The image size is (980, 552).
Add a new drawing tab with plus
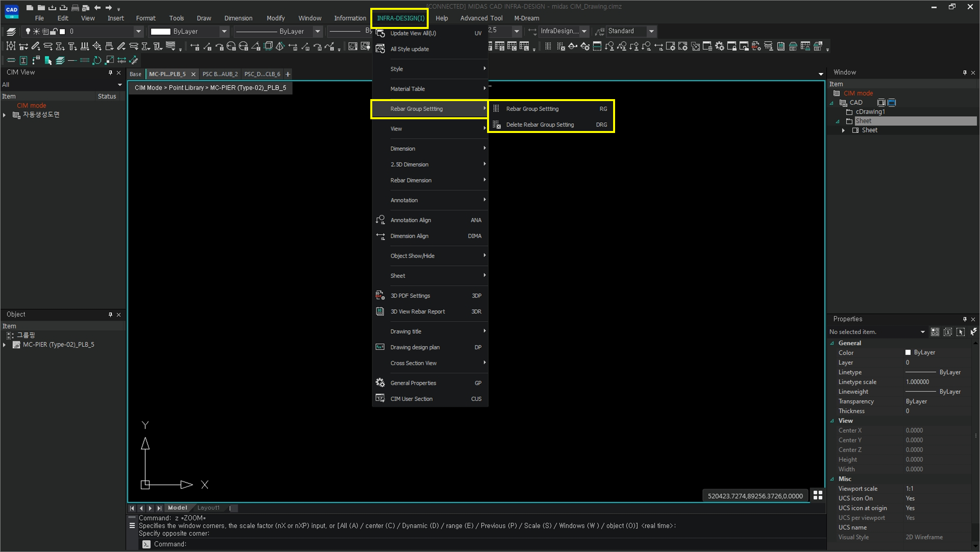click(288, 74)
